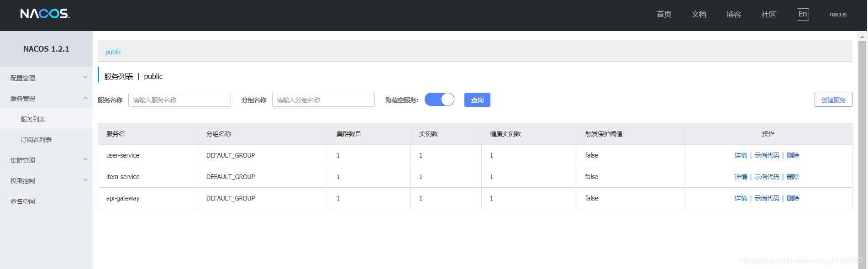Open 示例代码 for user-service

[x=767, y=155]
